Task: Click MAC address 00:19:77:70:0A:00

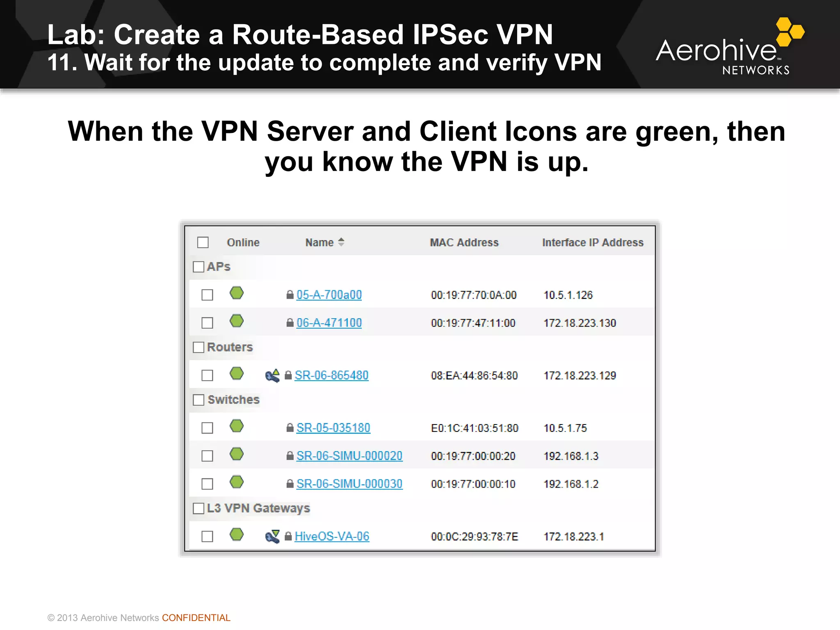Action: pyautogui.click(x=474, y=295)
